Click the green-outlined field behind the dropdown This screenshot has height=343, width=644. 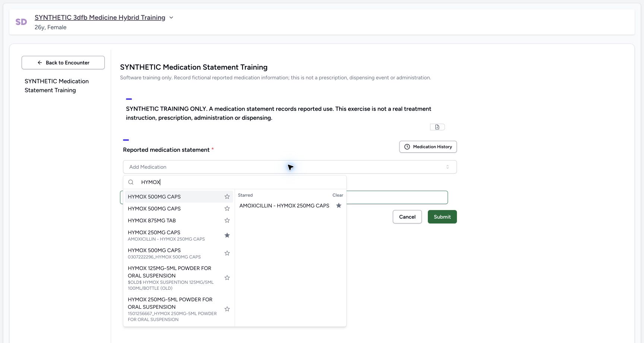click(397, 197)
